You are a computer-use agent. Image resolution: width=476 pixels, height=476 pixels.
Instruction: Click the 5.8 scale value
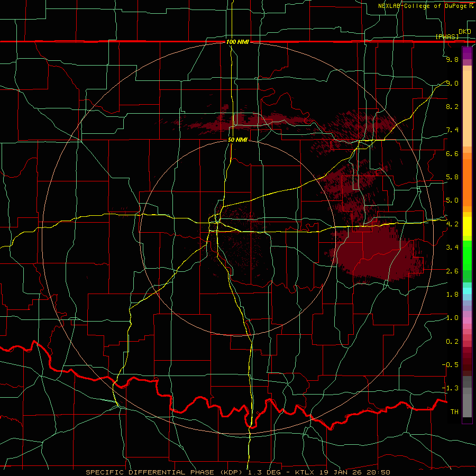click(452, 177)
